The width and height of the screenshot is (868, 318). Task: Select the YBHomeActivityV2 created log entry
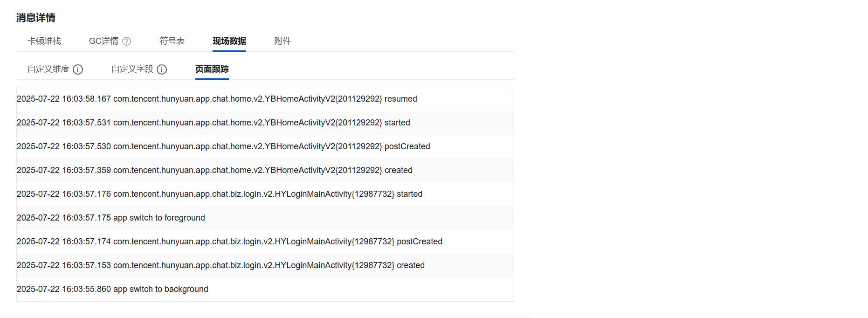214,170
